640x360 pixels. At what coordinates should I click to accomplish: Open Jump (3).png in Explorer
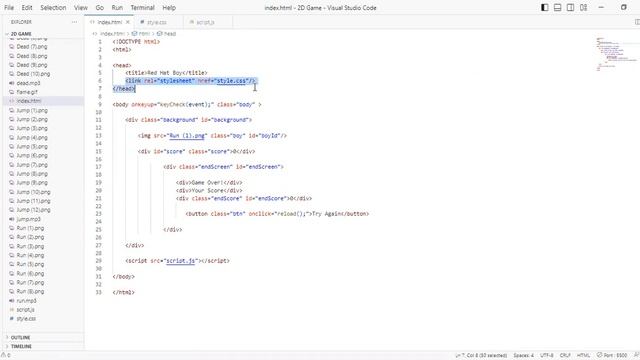coord(32,129)
